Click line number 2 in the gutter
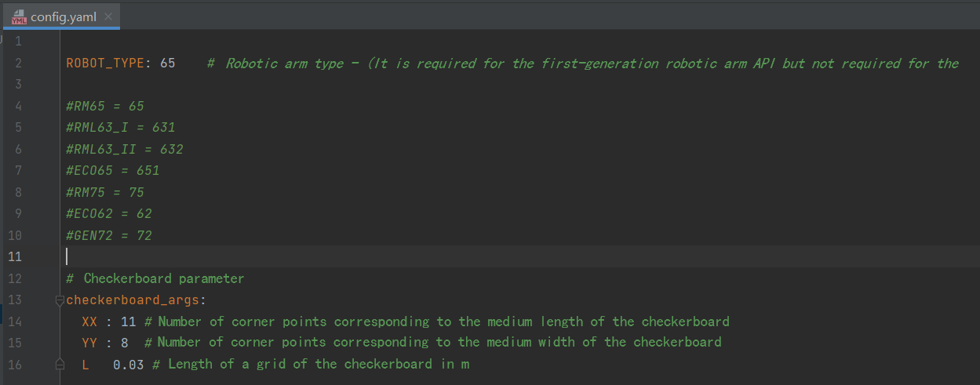The height and width of the screenshot is (385, 980). pyautogui.click(x=17, y=64)
